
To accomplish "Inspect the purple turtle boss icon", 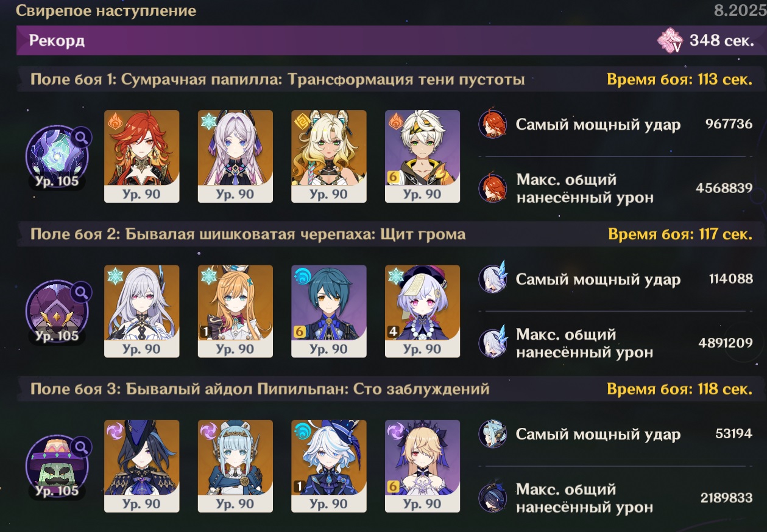I will click(x=57, y=310).
